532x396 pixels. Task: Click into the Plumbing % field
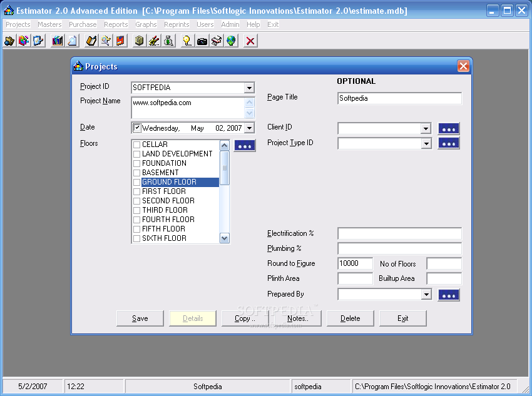(399, 248)
